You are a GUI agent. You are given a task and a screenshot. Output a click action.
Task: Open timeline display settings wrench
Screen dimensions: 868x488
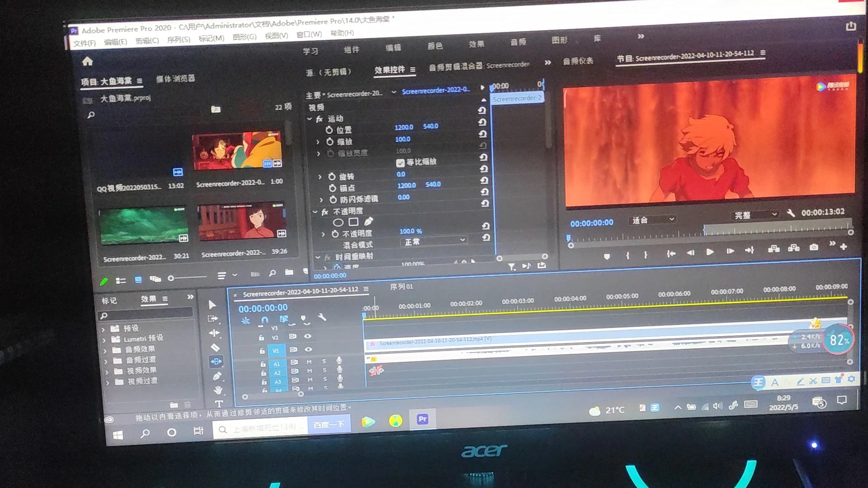pyautogui.click(x=322, y=317)
